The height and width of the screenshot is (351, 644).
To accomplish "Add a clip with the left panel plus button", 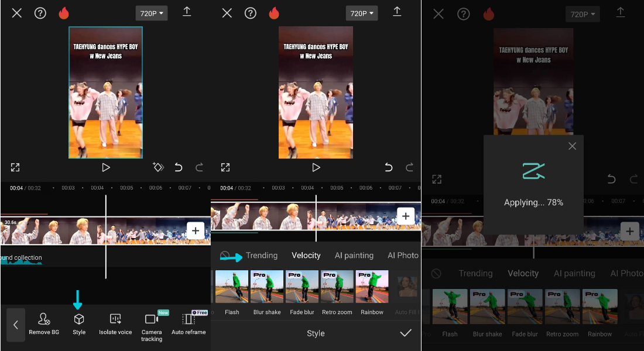I will click(196, 230).
